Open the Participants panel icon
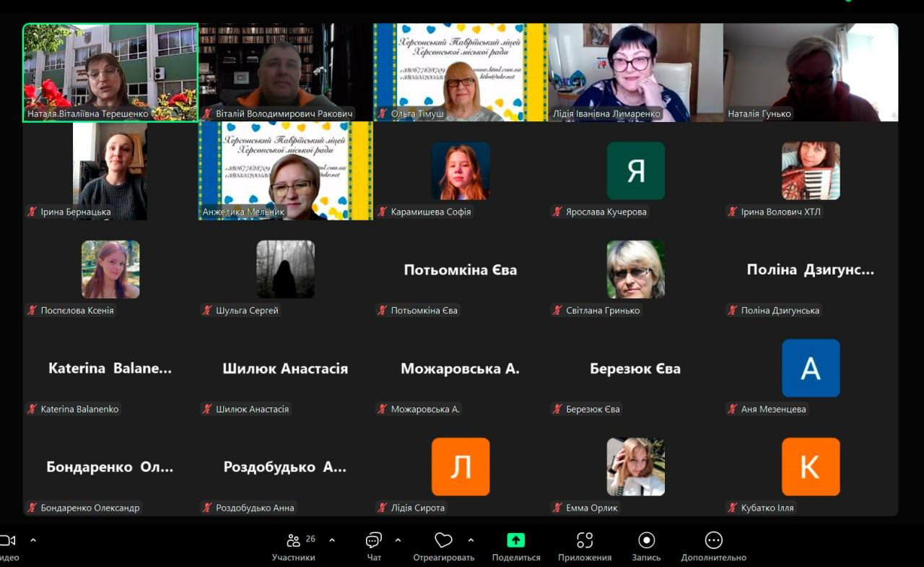Image resolution: width=924 pixels, height=567 pixels. tap(294, 540)
